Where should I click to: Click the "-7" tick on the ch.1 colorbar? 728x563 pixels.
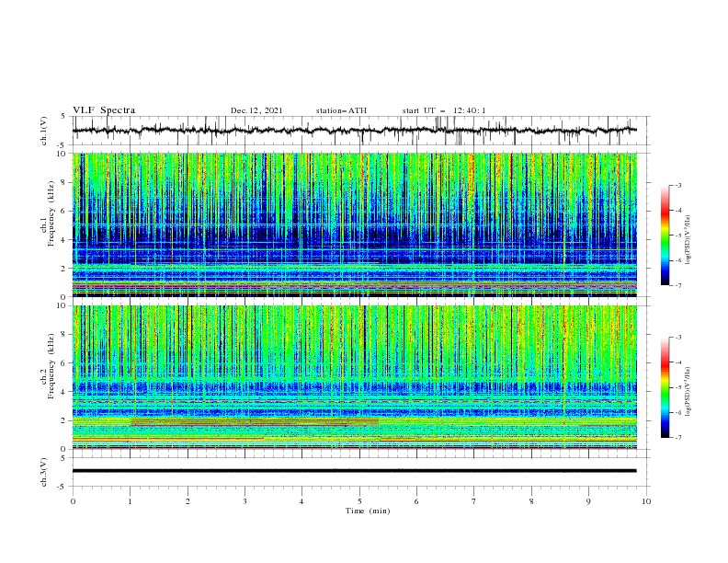click(678, 285)
